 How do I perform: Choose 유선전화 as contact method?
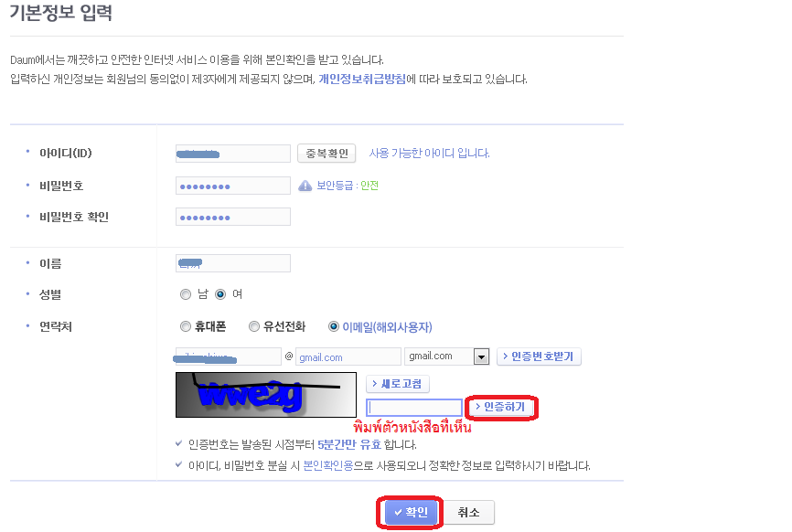(x=254, y=326)
